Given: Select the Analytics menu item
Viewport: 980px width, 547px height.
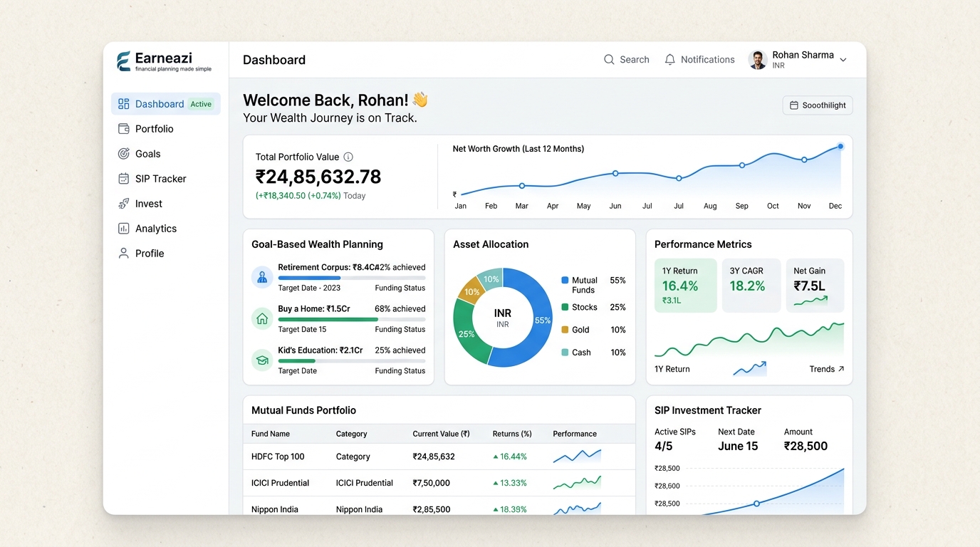Looking at the screenshot, I should [166, 229].
